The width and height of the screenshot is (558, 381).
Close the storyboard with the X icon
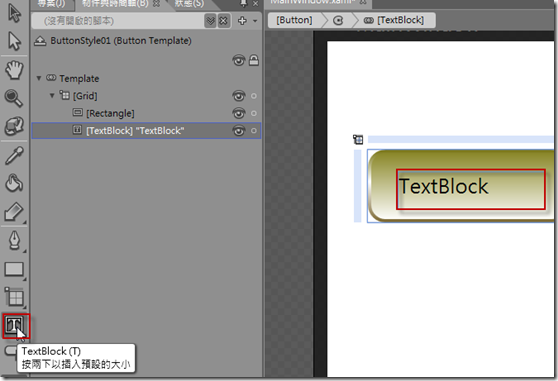[223, 21]
